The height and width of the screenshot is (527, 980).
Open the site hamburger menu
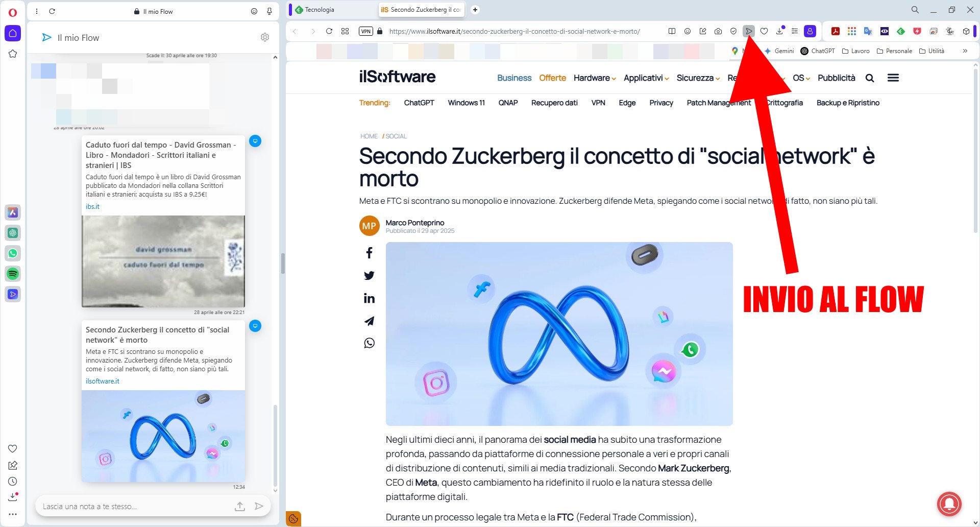click(893, 78)
